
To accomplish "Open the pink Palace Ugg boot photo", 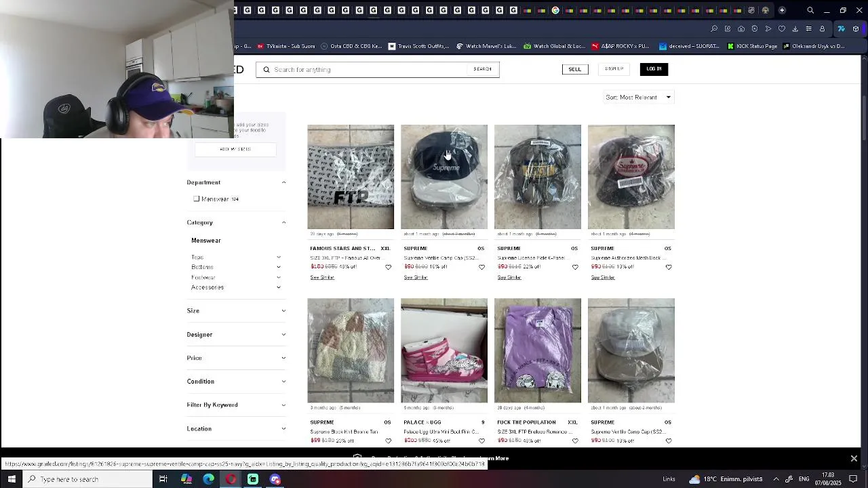I will (x=444, y=350).
